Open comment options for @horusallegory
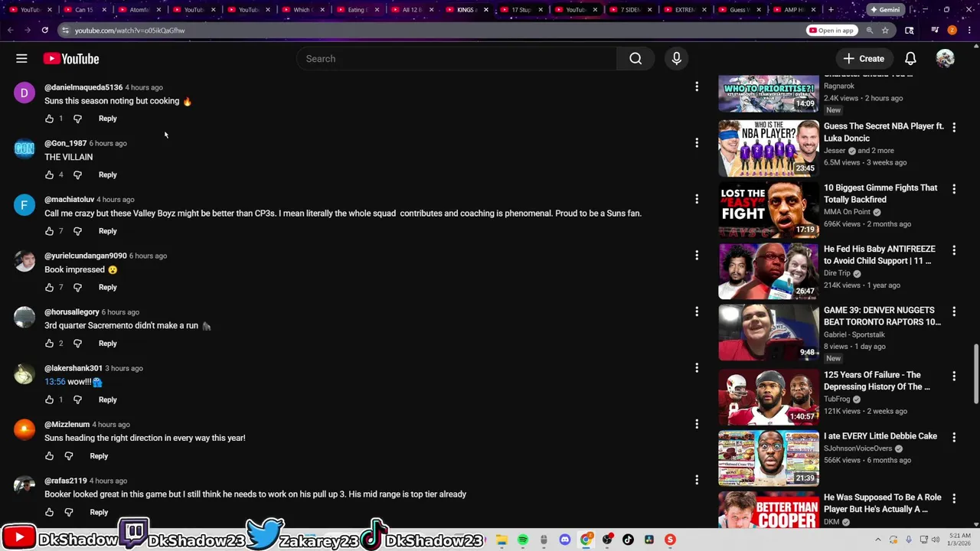This screenshot has height=551, width=980. (697, 311)
